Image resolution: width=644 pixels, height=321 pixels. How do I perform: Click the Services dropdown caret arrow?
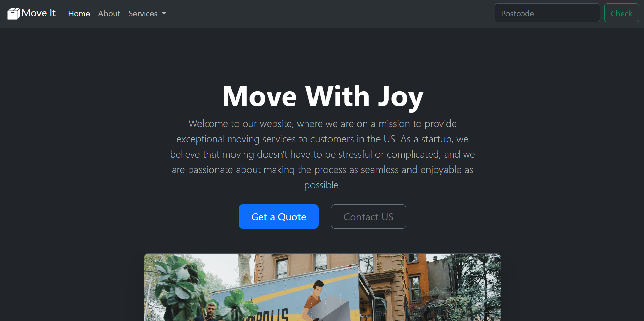[x=164, y=14]
